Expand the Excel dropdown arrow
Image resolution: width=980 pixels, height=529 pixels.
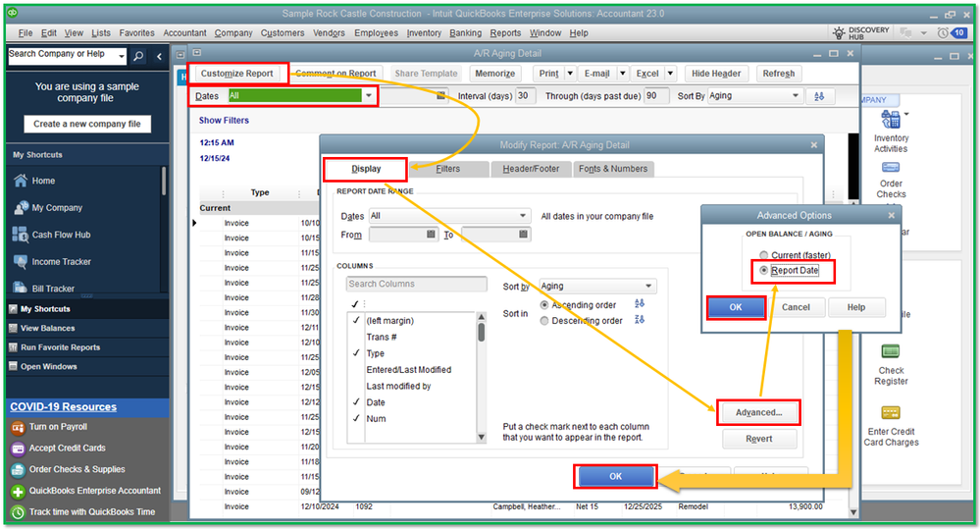(670, 74)
